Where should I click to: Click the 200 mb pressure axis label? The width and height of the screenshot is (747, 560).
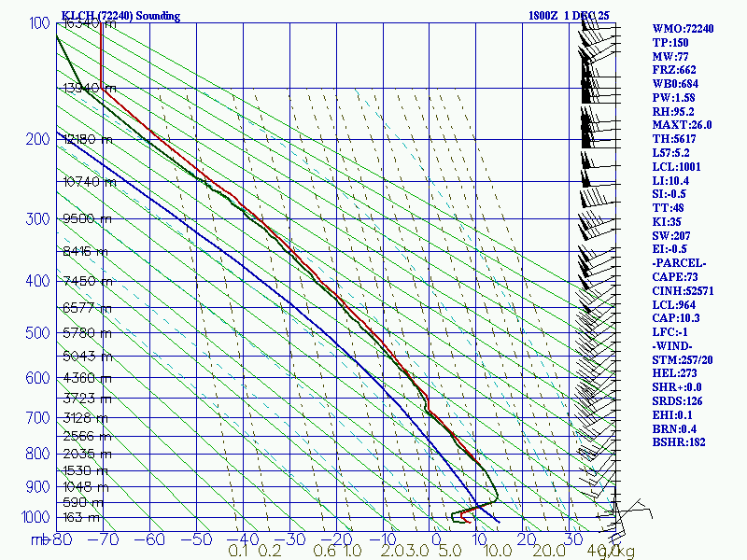click(37, 139)
